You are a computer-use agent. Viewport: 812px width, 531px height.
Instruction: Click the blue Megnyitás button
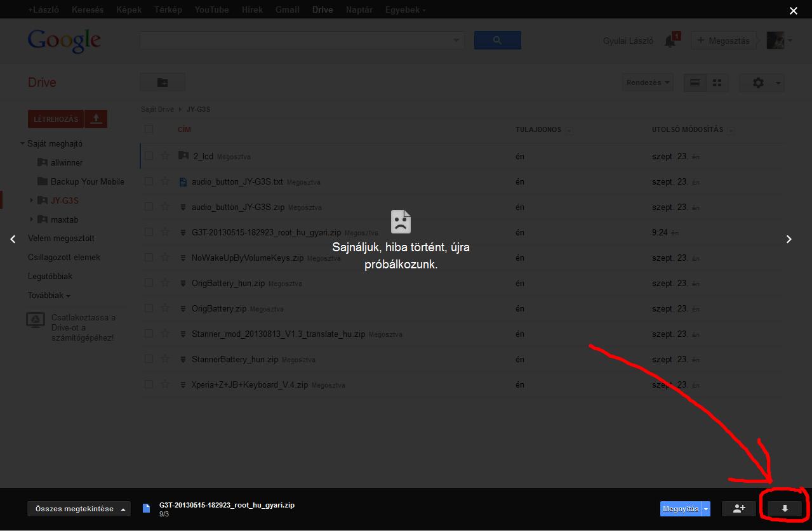tap(681, 509)
